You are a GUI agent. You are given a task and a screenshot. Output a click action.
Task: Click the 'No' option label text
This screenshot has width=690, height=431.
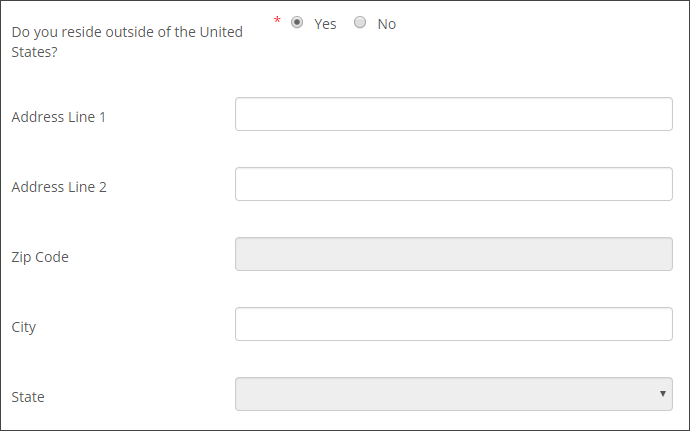387,24
